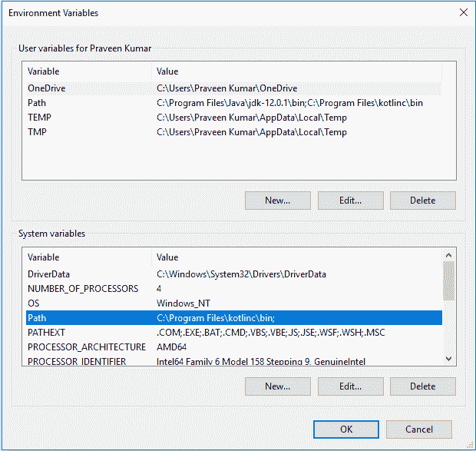Select the TEMP user variable
This screenshot has width=476, height=451.
40,118
